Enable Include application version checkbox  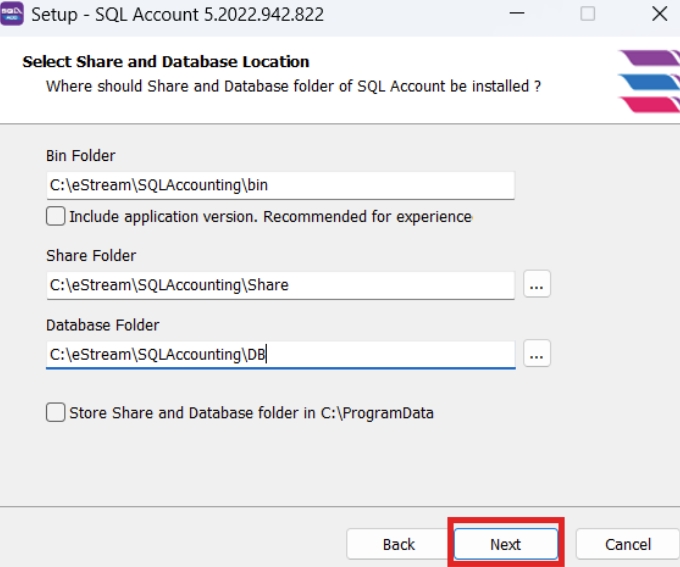[x=56, y=216]
